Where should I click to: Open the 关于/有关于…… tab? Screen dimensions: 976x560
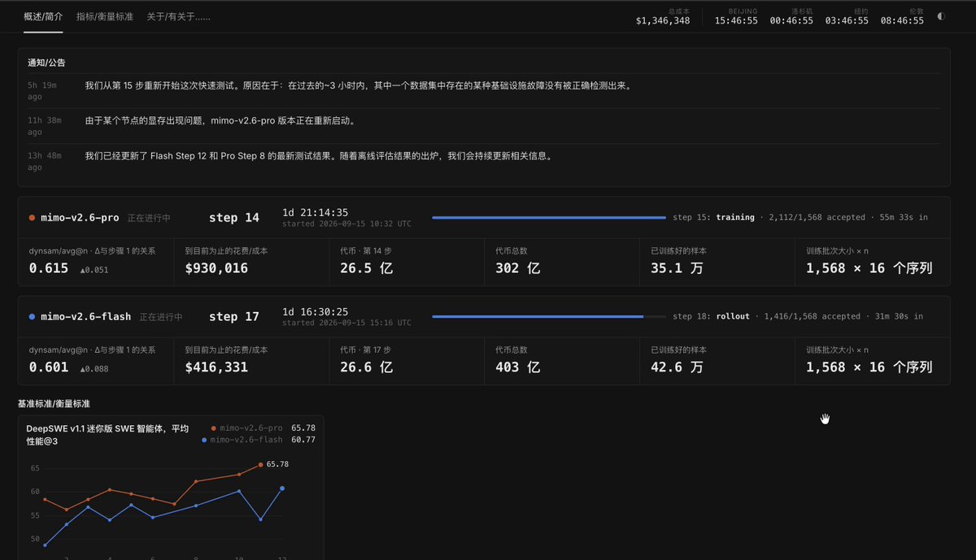click(178, 16)
